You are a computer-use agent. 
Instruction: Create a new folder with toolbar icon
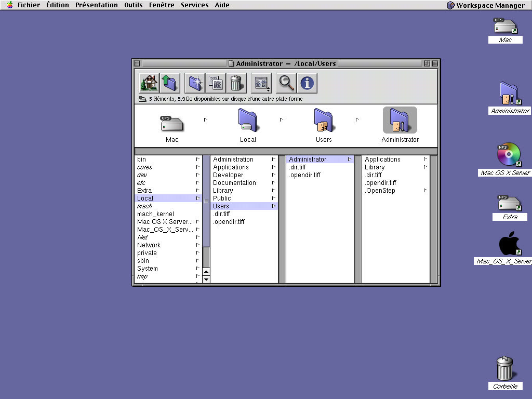click(195, 83)
